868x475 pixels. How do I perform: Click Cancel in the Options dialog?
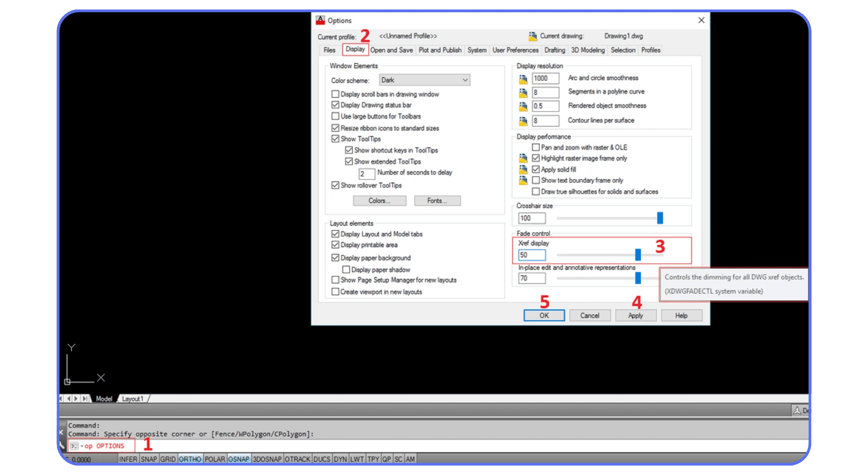coord(590,315)
